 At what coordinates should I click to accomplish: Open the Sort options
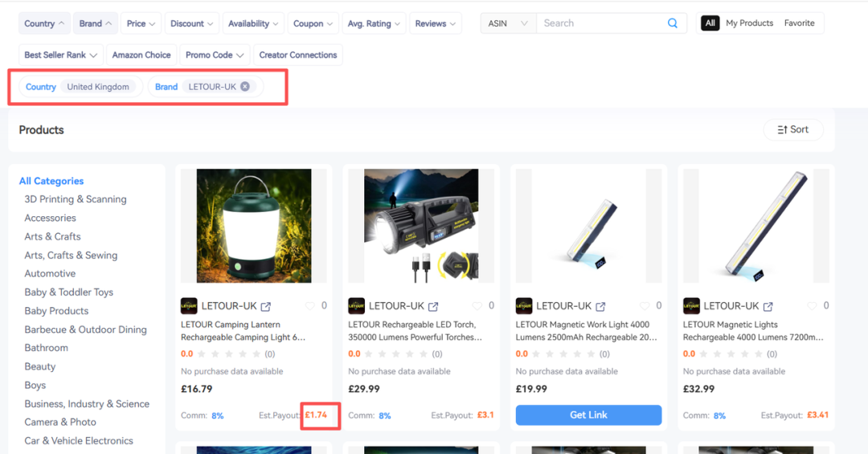[792, 129]
